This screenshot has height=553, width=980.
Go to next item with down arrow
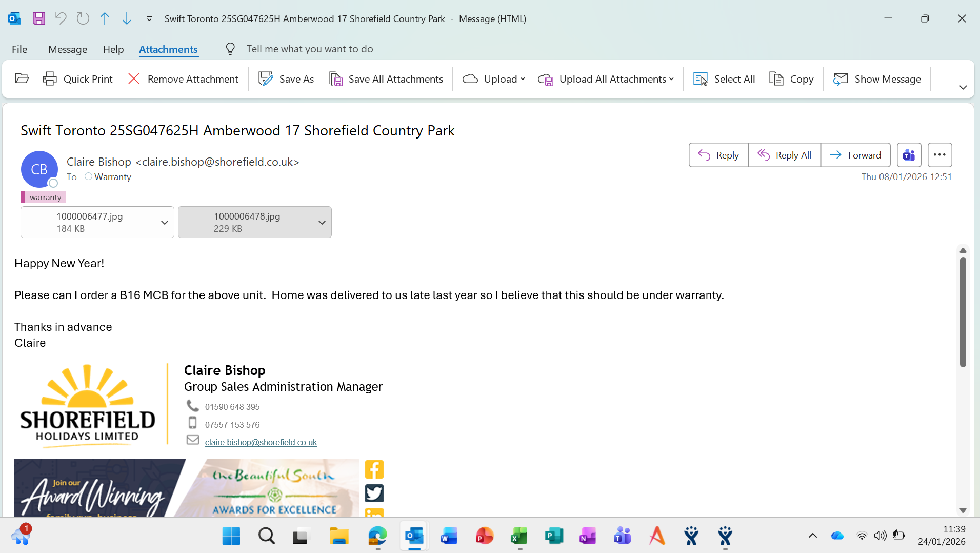tap(127, 19)
